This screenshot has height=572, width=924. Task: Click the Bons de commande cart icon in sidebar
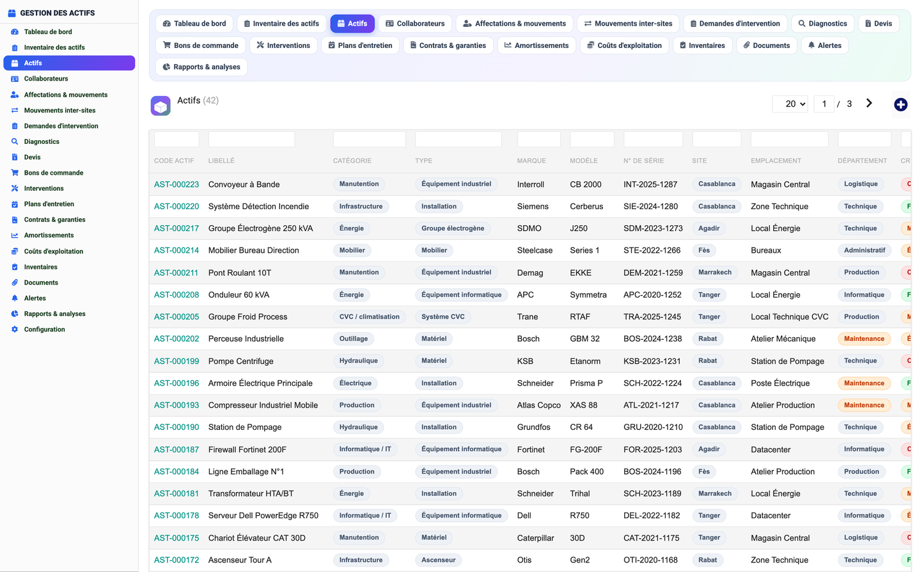click(x=15, y=173)
